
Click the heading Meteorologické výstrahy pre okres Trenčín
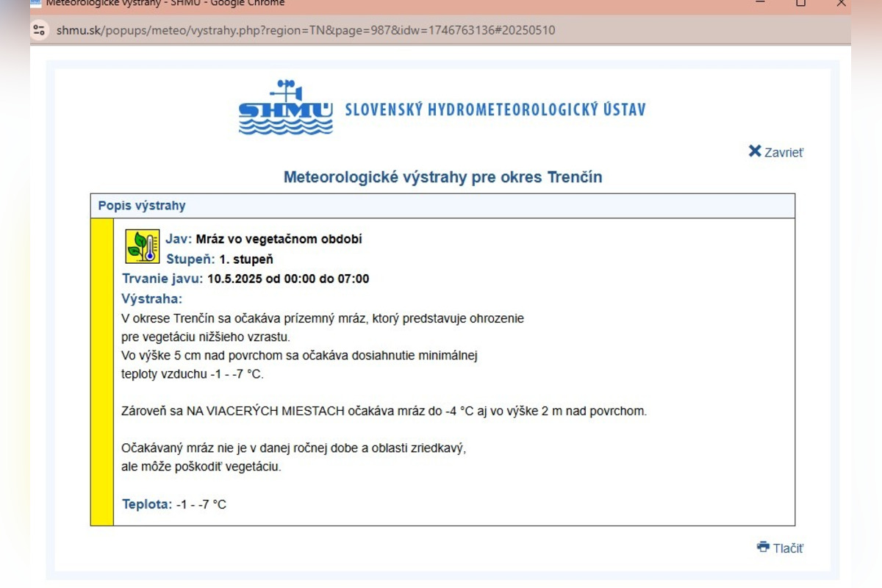click(x=442, y=177)
